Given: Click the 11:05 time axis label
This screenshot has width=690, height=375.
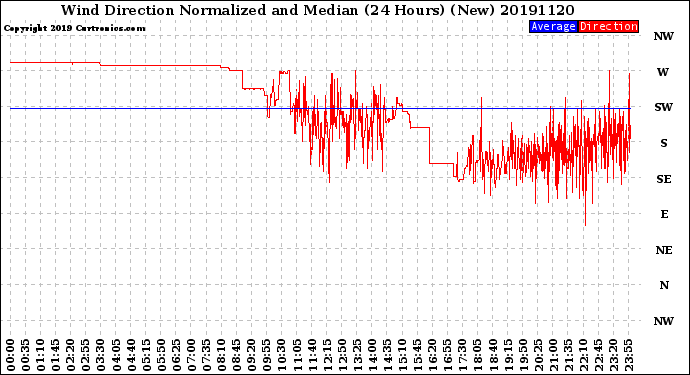Looking at the screenshot, I should (297, 355).
